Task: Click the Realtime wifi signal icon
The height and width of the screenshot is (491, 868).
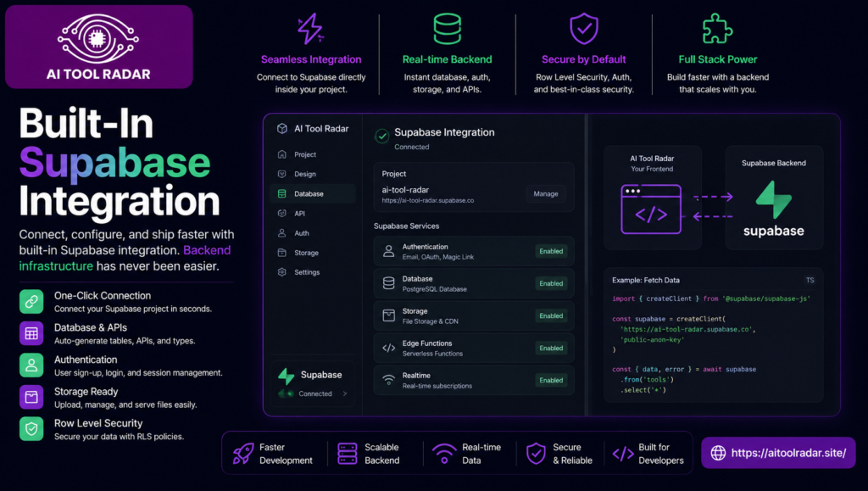Action: coord(388,380)
